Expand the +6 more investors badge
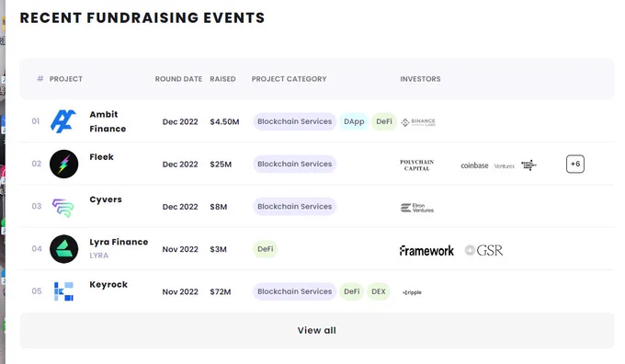Viewport: 625px width, 364px height. tap(575, 164)
